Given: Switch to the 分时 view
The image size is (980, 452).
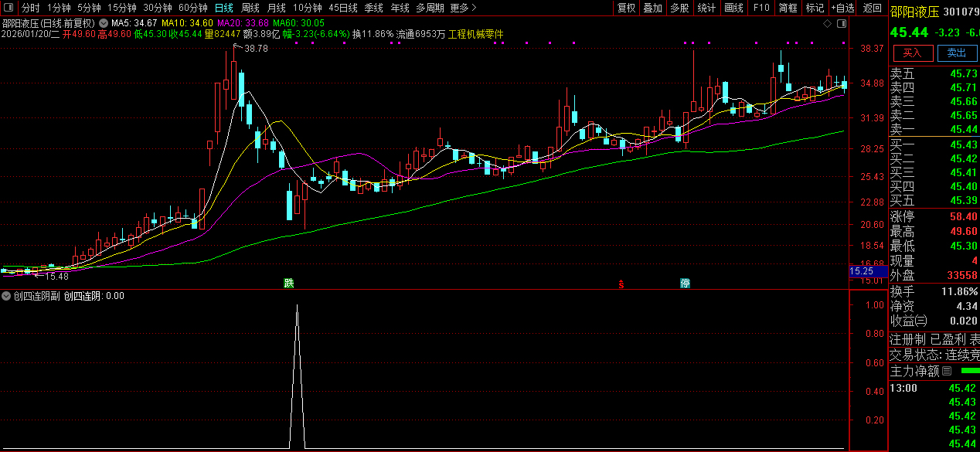Looking at the screenshot, I should (31, 8).
